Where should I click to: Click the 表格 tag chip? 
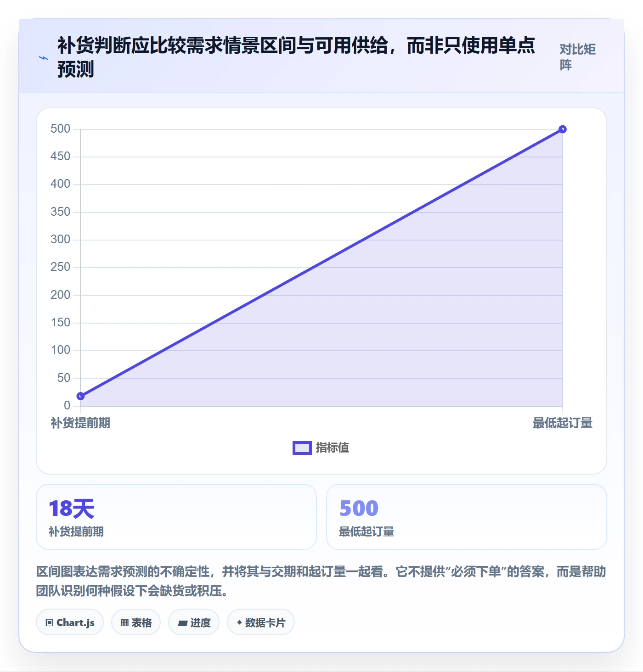136,622
